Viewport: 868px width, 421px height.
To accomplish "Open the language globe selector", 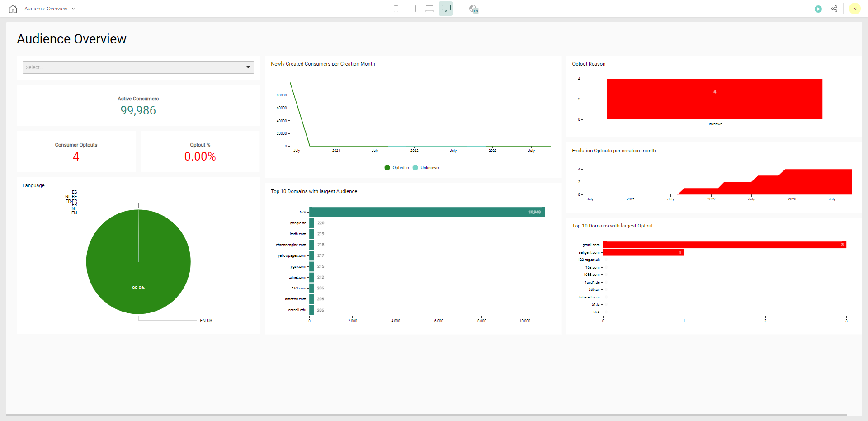I will [x=473, y=9].
